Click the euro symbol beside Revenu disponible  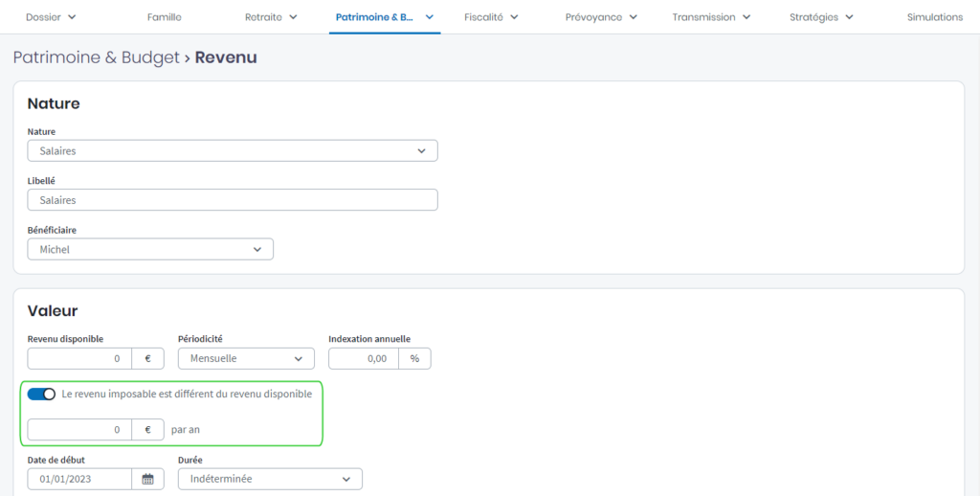pyautogui.click(x=147, y=358)
